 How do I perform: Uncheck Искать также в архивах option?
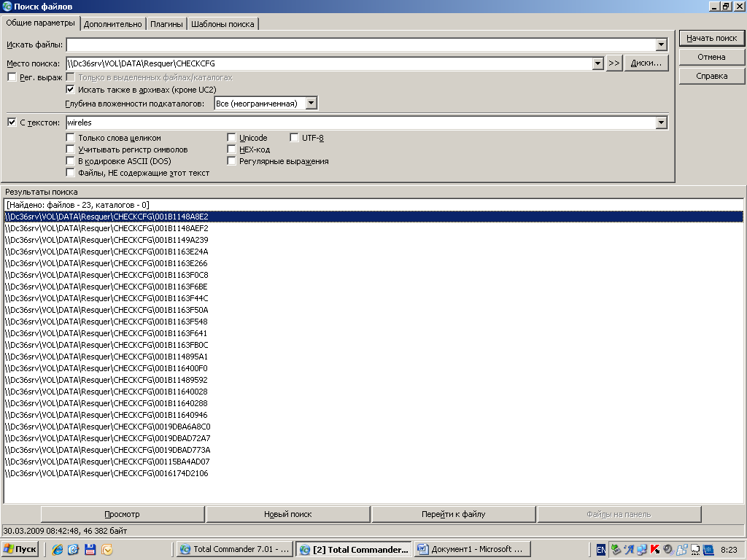click(71, 89)
